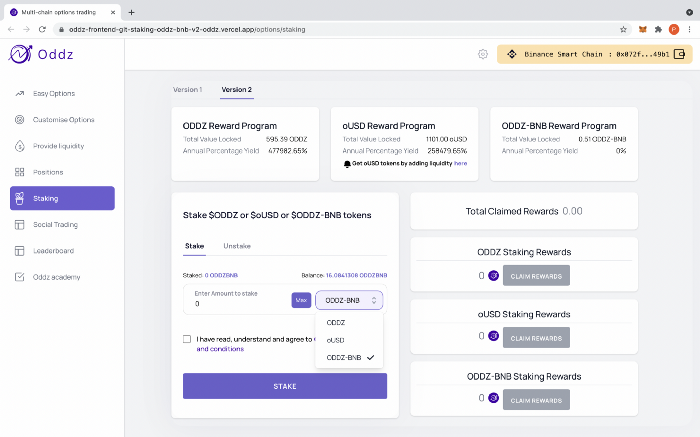Claim oUSD Staking Rewards
Screen dimensions: 700x437
536,338
